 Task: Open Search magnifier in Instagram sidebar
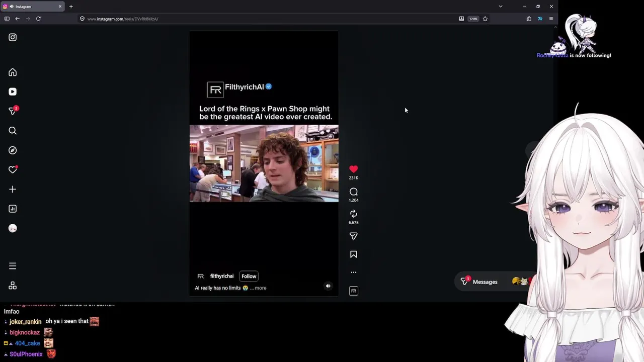(13, 131)
